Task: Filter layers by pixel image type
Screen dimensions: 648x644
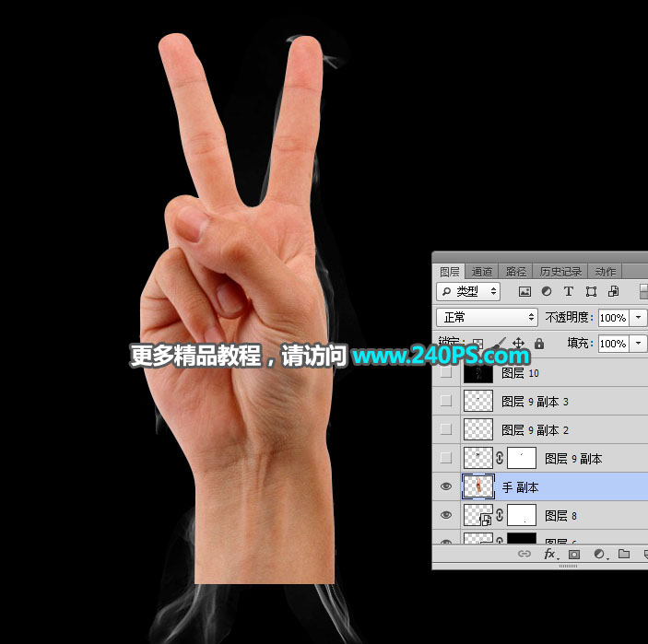Action: [524, 292]
